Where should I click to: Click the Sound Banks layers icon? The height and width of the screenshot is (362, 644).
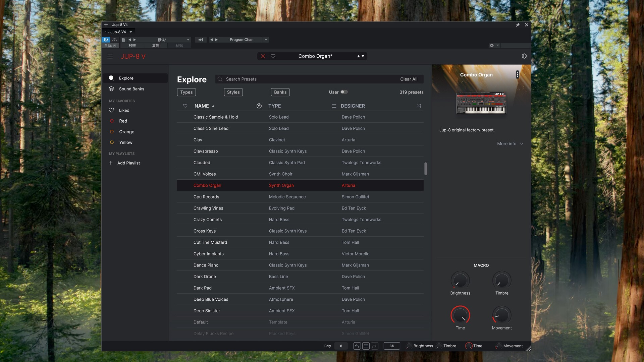click(x=111, y=89)
